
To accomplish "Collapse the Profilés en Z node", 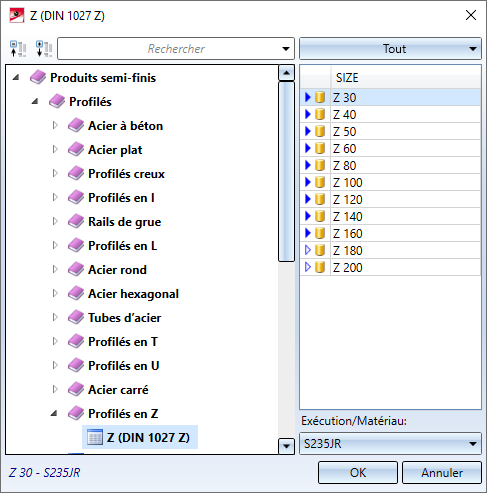I will pos(54,414).
